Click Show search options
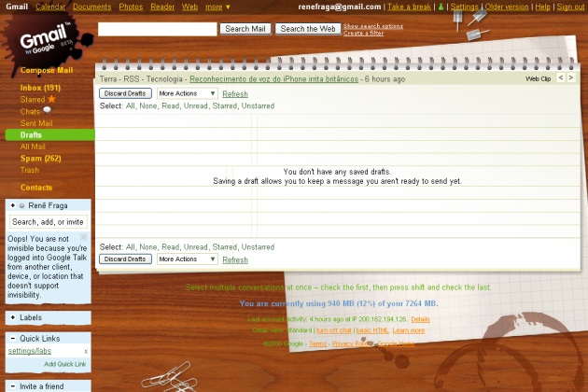The width and height of the screenshot is (588, 392). 373,26
